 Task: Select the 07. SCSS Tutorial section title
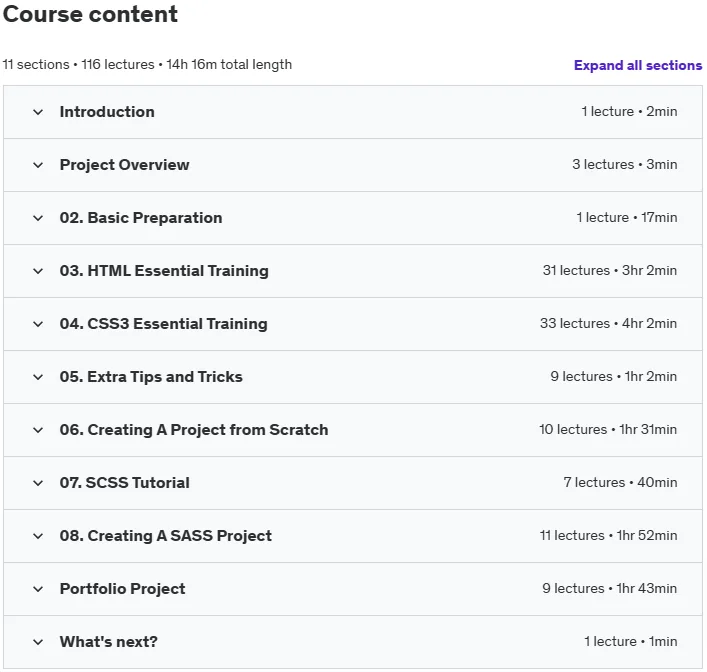[x=124, y=483]
